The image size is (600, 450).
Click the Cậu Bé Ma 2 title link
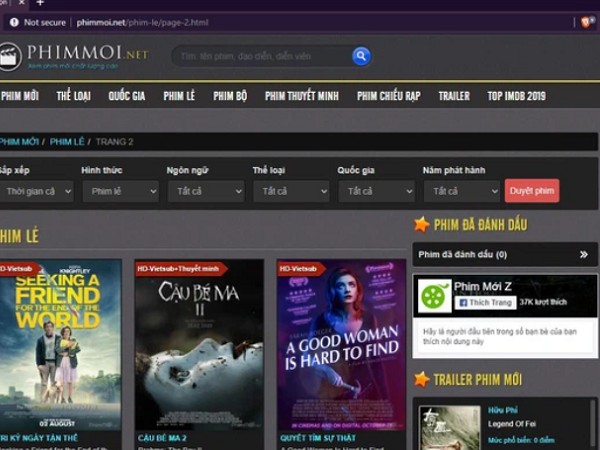point(162,438)
